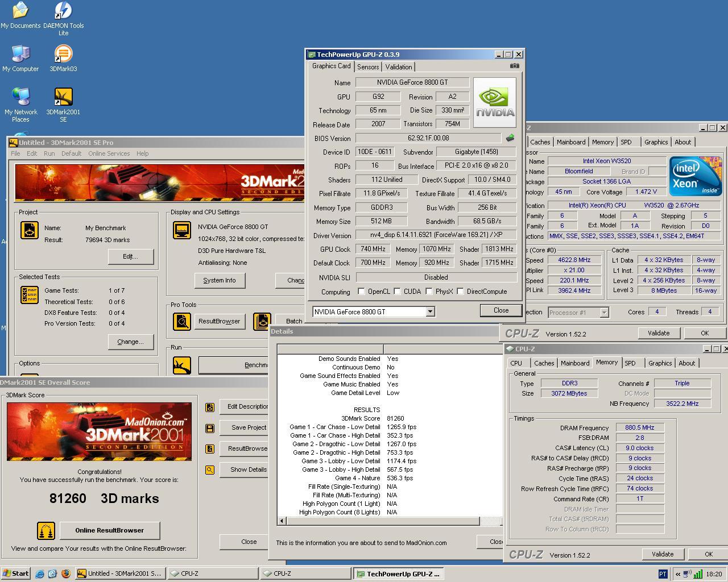Click the floppy disk icon beside Save Project
This screenshot has height=582, width=728.
210,428
